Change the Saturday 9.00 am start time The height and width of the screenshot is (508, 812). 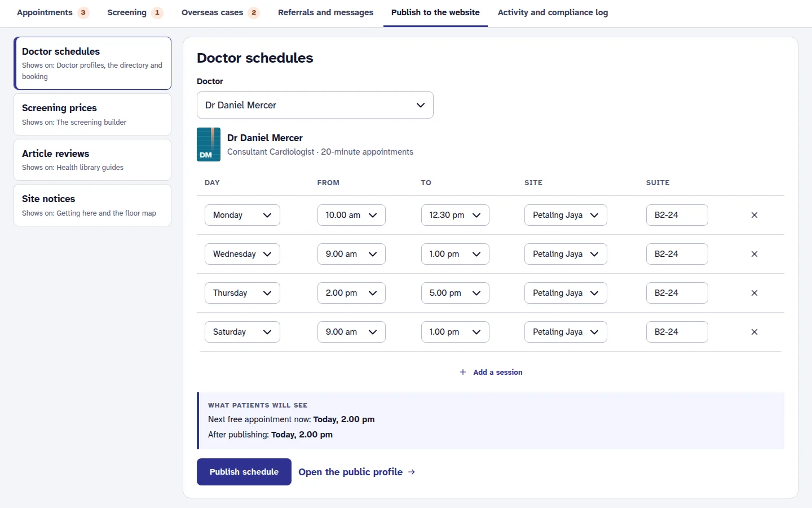(351, 332)
